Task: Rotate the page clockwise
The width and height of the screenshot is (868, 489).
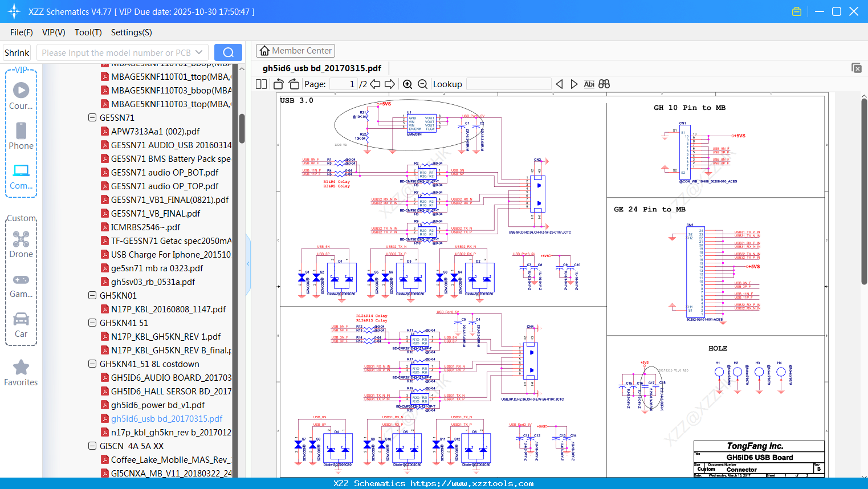Action: [294, 84]
